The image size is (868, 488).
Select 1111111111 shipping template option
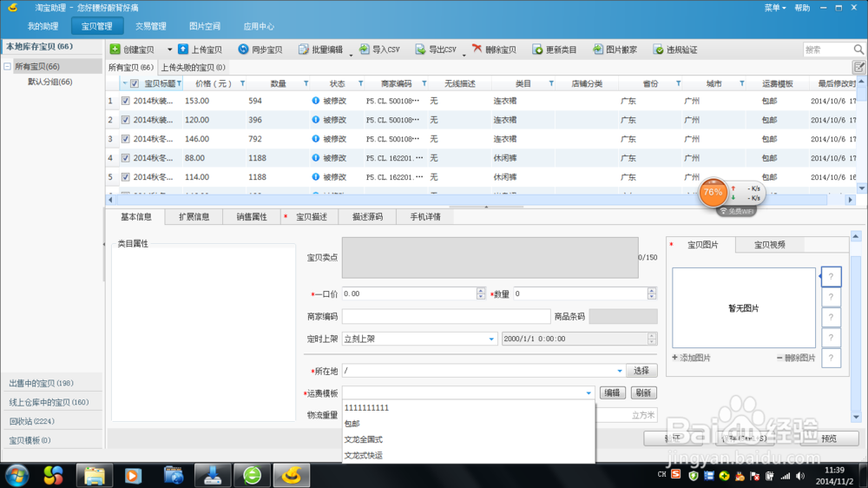468,408
